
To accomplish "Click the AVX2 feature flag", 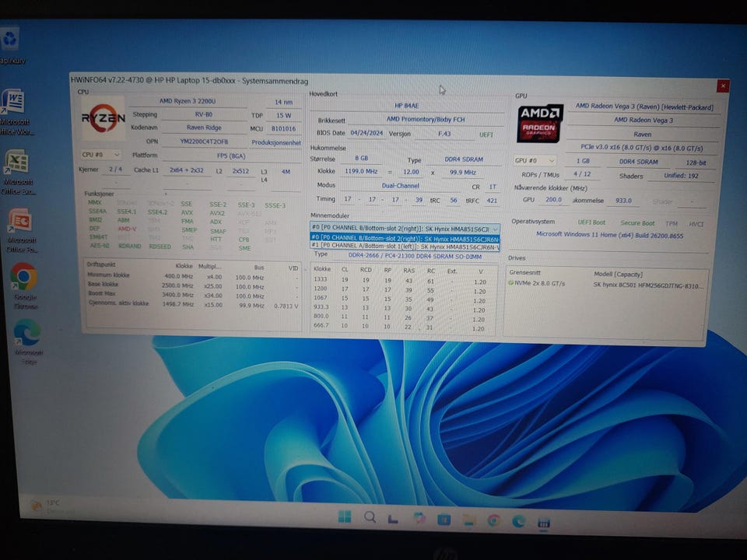I will 217,213.
